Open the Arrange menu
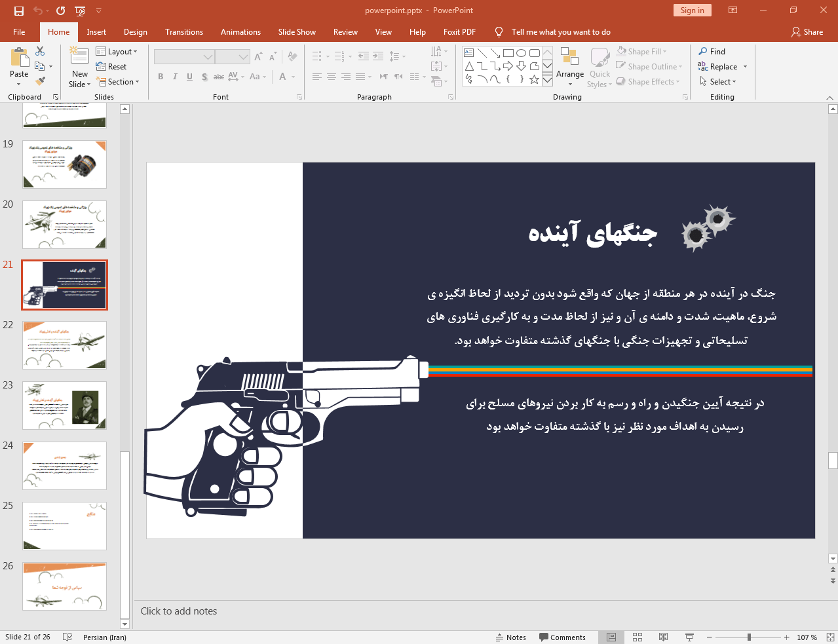 pyautogui.click(x=570, y=66)
